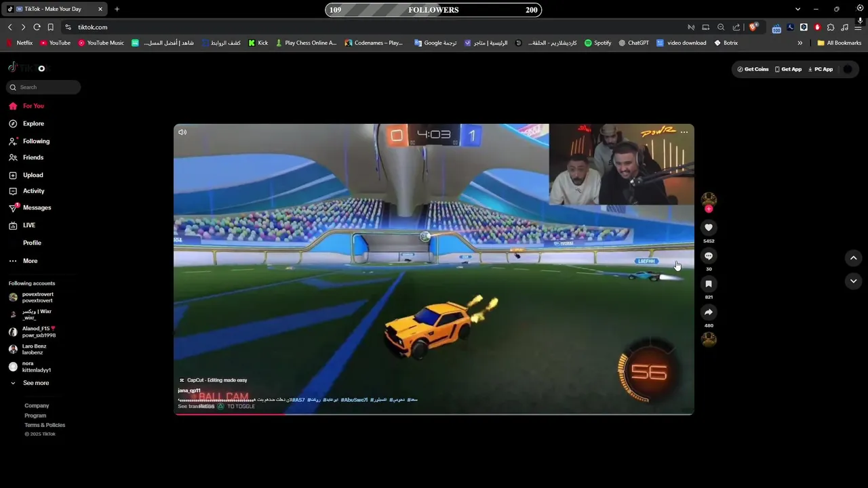Go to the next video with the down chevron
Image resolution: width=868 pixels, height=488 pixels.
point(854,281)
